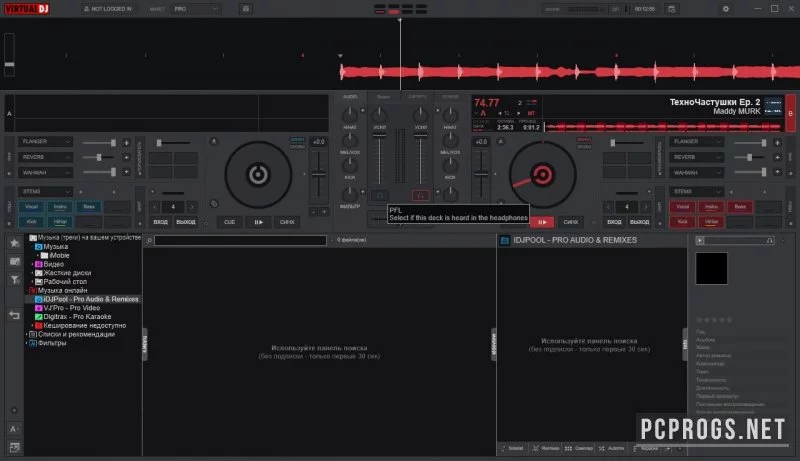800x461 pixels.
Task: Toggle the Kick stem on the left deck
Action: coord(31,222)
